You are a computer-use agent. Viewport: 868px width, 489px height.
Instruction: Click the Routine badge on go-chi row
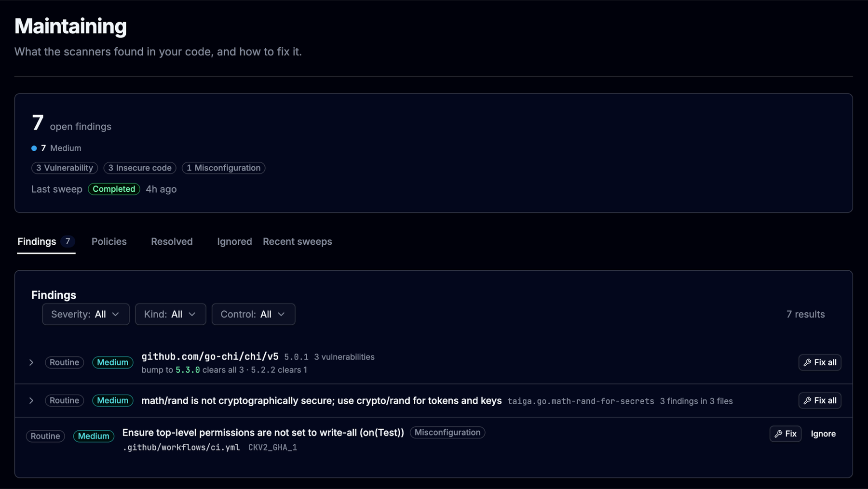65,362
